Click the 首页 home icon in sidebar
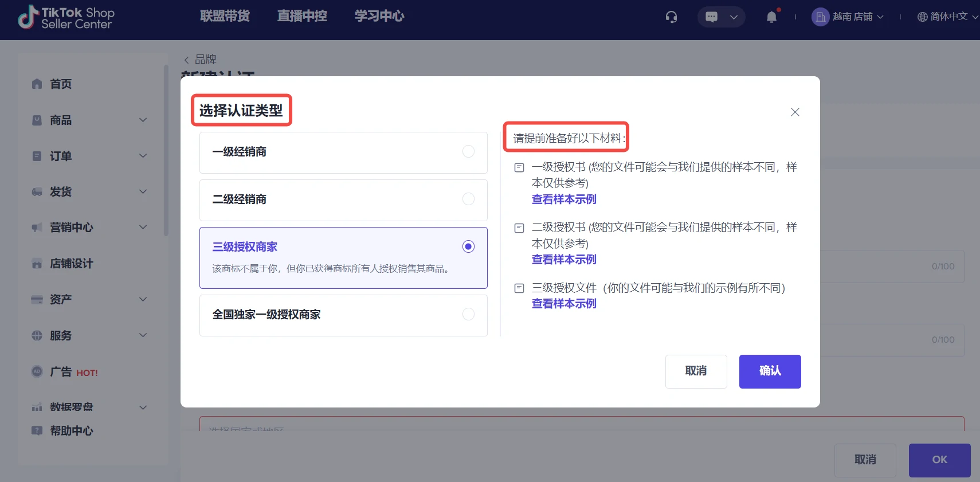980x482 pixels. pyautogui.click(x=37, y=84)
